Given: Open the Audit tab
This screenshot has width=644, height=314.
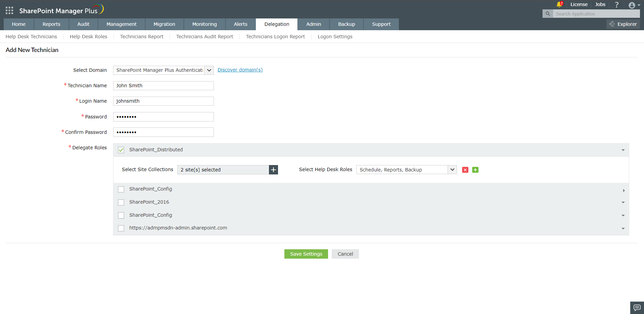Looking at the screenshot, I should pos(83,24).
